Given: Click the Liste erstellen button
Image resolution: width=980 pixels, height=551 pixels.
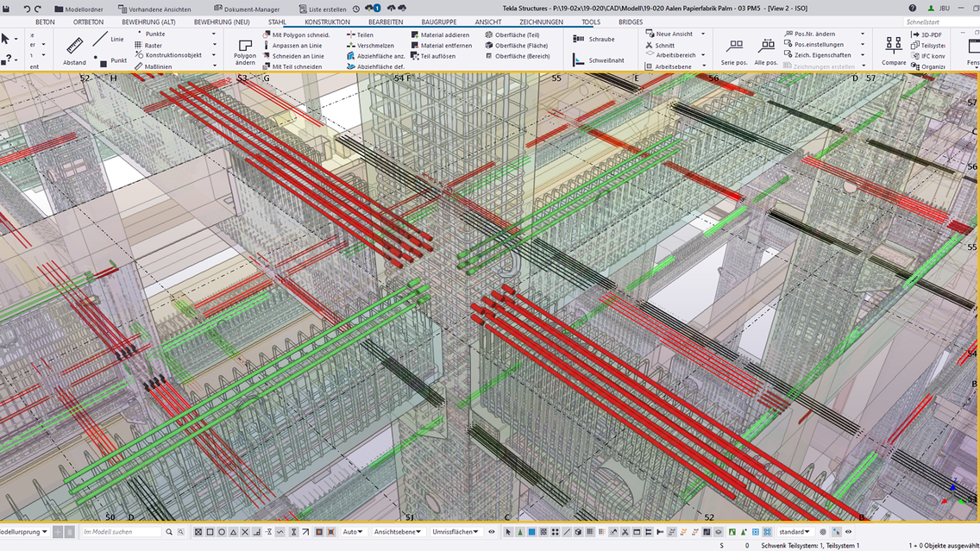Looking at the screenshot, I should (x=323, y=9).
